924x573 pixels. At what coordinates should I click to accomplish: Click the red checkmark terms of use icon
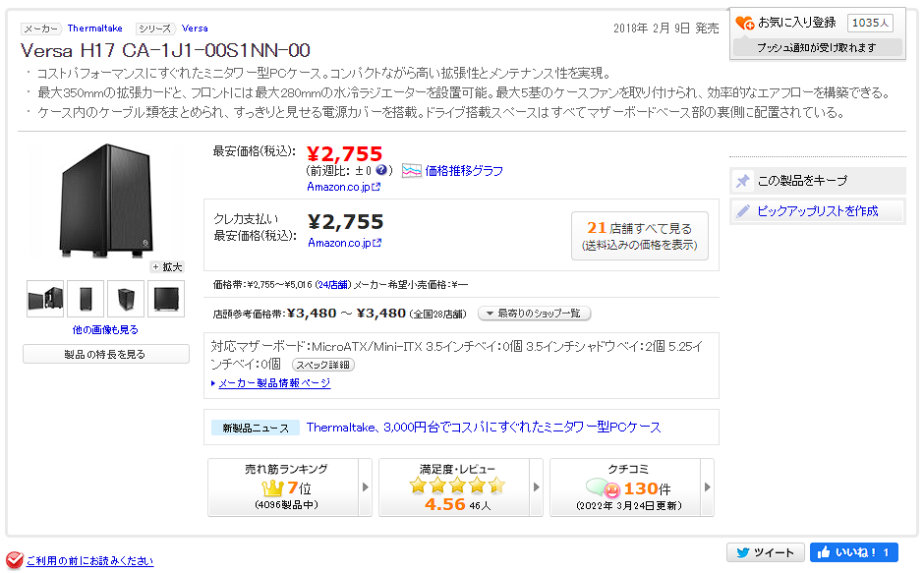tap(14, 561)
